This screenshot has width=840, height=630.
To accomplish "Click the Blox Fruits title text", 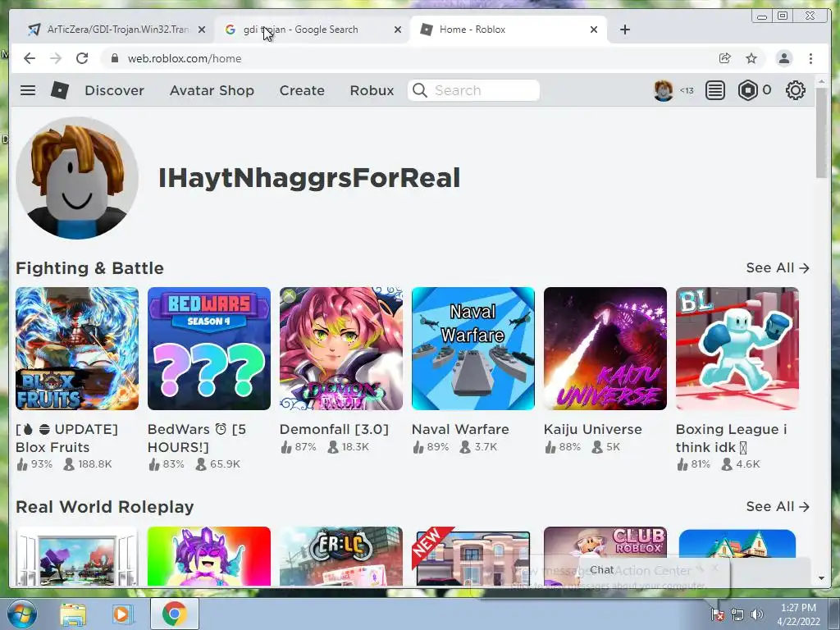I will click(67, 438).
